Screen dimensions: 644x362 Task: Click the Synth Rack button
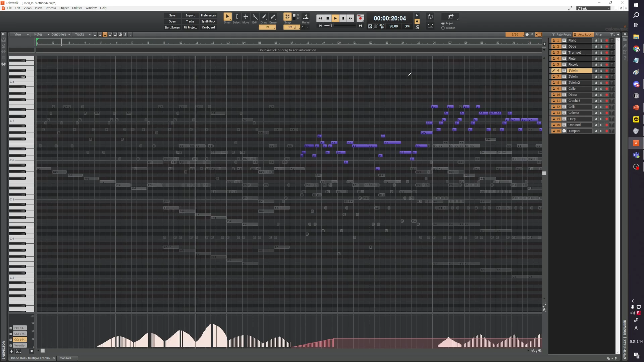pos(208,21)
